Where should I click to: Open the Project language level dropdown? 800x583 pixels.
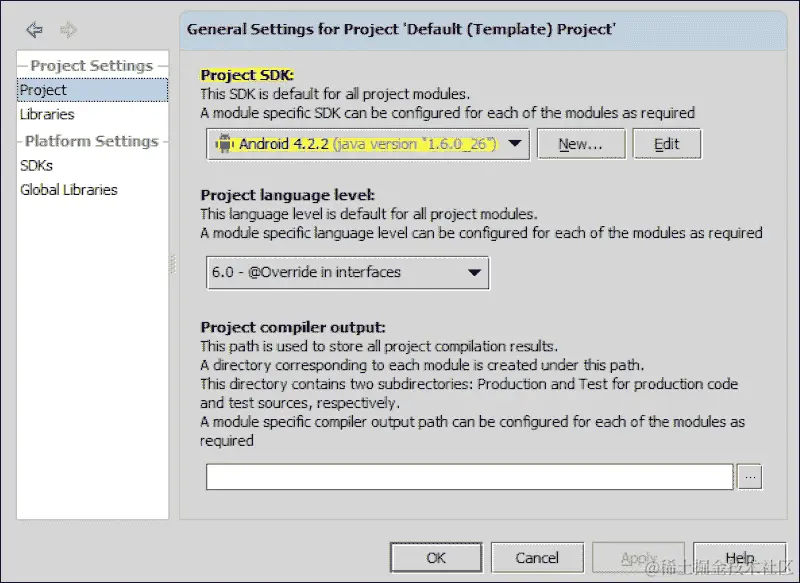point(348,273)
